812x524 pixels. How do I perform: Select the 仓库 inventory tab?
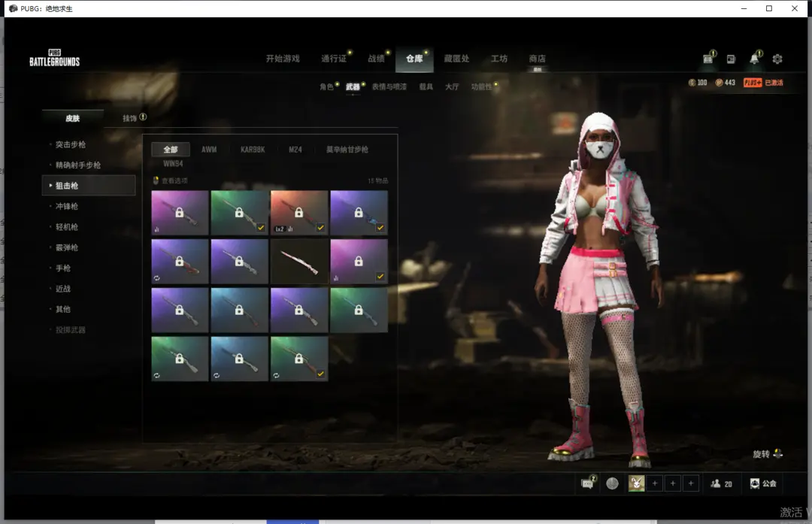[x=414, y=59]
